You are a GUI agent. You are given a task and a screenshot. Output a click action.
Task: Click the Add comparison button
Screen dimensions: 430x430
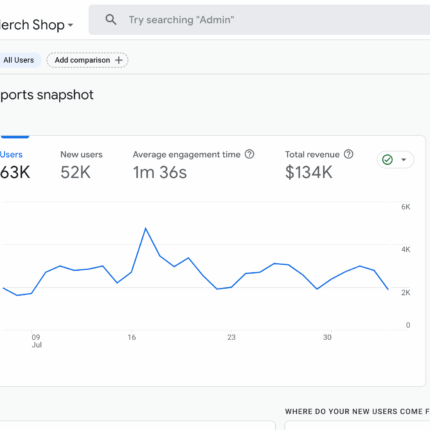point(87,60)
